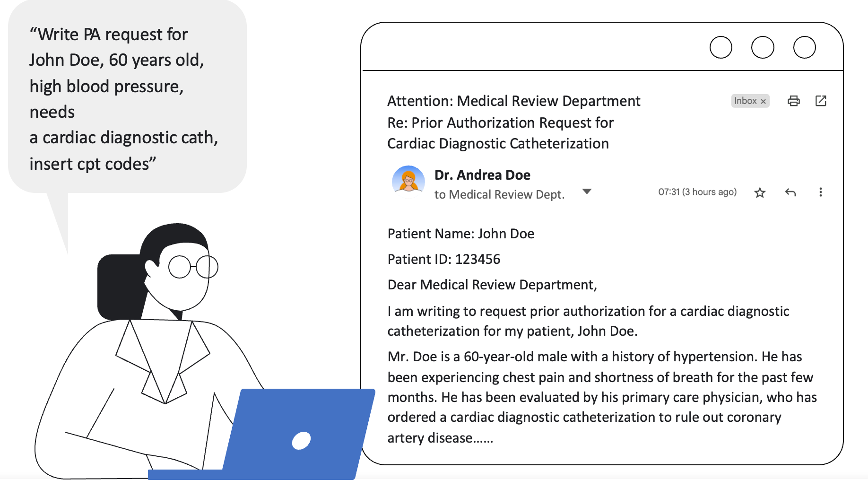
Task: Click the rightmost window circle button
Action: (x=804, y=47)
